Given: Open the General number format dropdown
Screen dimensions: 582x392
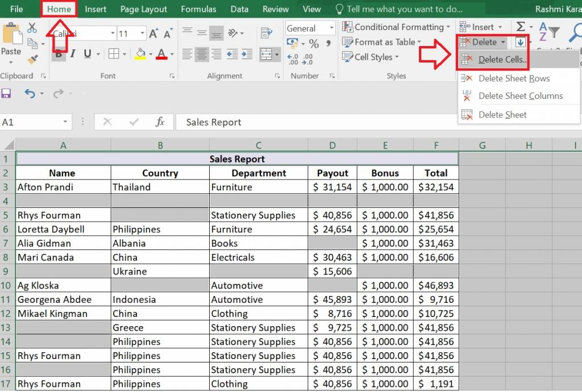Looking at the screenshot, I should (332, 28).
